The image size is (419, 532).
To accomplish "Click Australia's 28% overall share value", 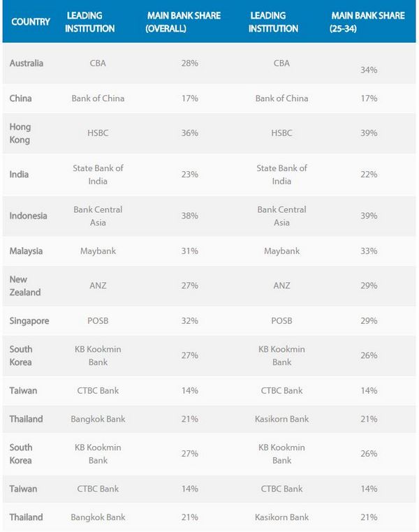I will pos(189,63).
